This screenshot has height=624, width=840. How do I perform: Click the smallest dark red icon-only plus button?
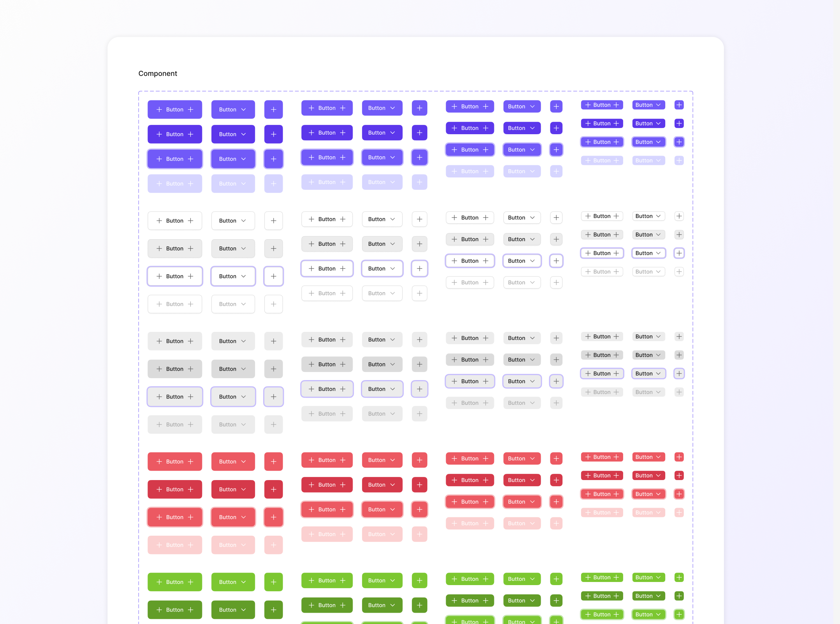679,475
